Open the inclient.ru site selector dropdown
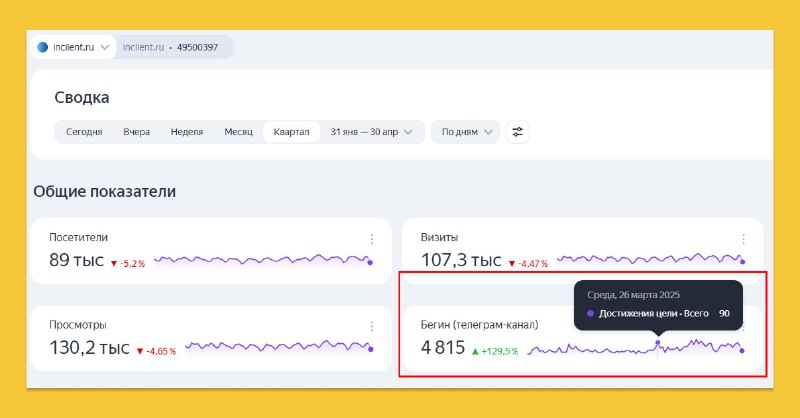 73,47
